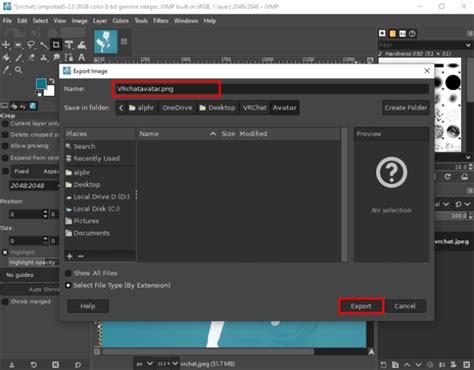
Task: Toggle Delete cropped pixels checkbox
Action: coord(5,135)
